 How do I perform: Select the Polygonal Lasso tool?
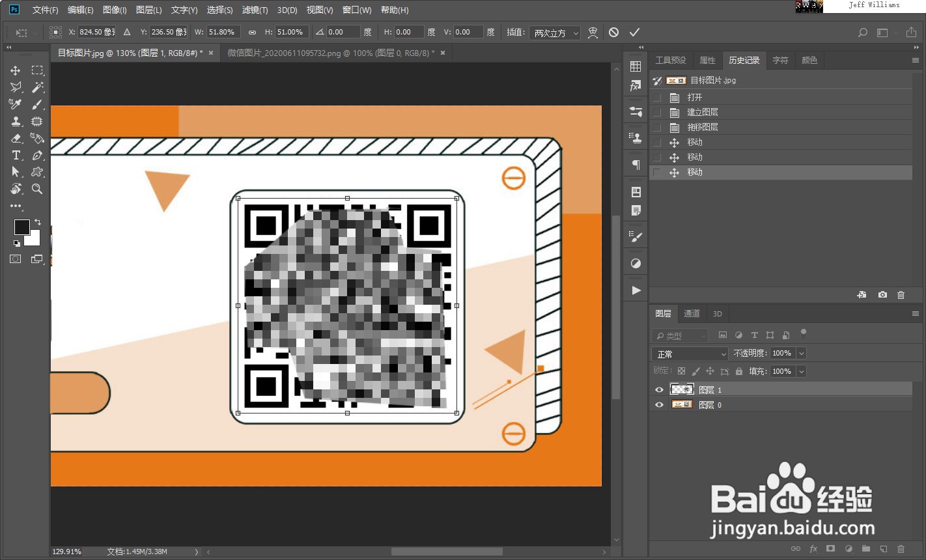click(16, 87)
